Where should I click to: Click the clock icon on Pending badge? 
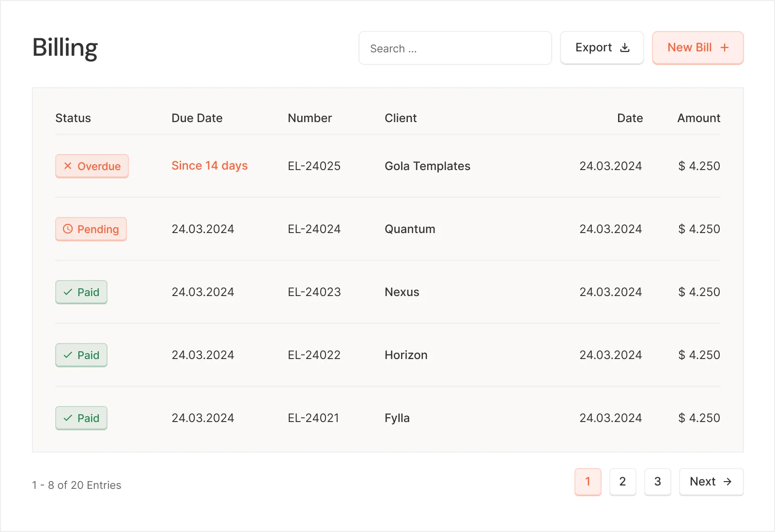[x=68, y=229]
